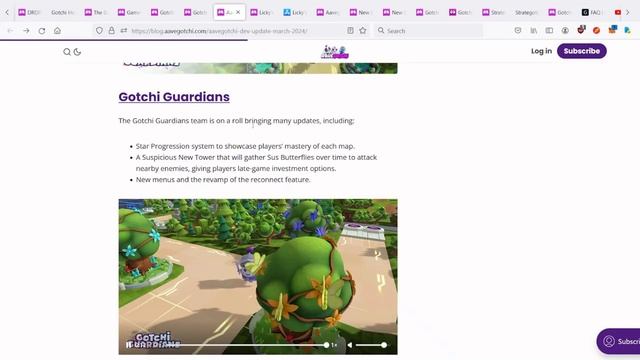Open the browser home page icon
This screenshot has width=640, height=360.
(x=58, y=31)
